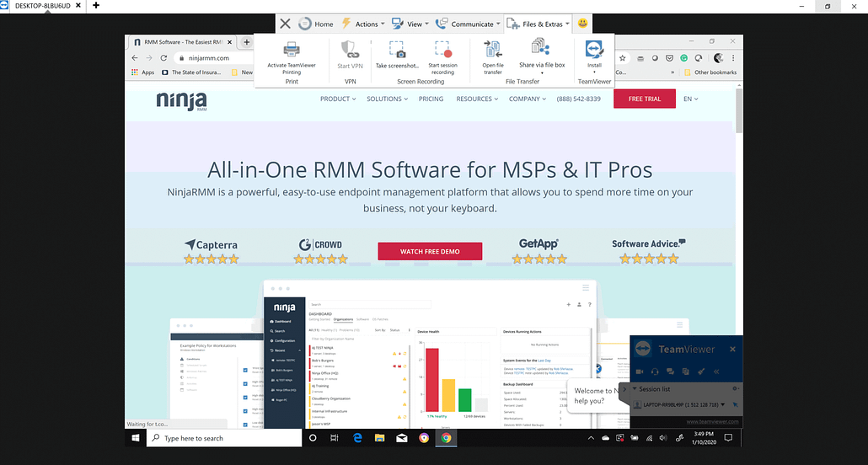
Task: Open File Explorer from the taskbar
Action: coord(380,438)
